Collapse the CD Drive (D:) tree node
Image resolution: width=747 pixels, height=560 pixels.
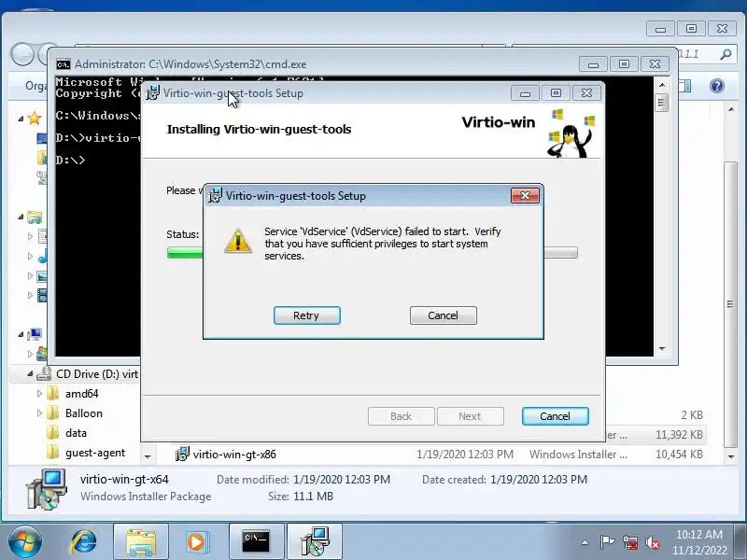(30, 374)
